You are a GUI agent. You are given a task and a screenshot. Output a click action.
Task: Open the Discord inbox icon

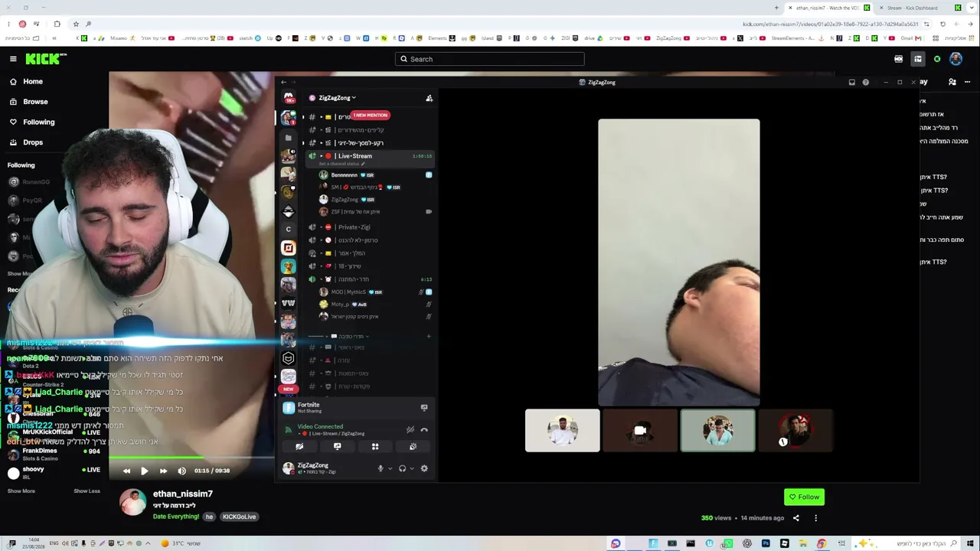(x=852, y=83)
